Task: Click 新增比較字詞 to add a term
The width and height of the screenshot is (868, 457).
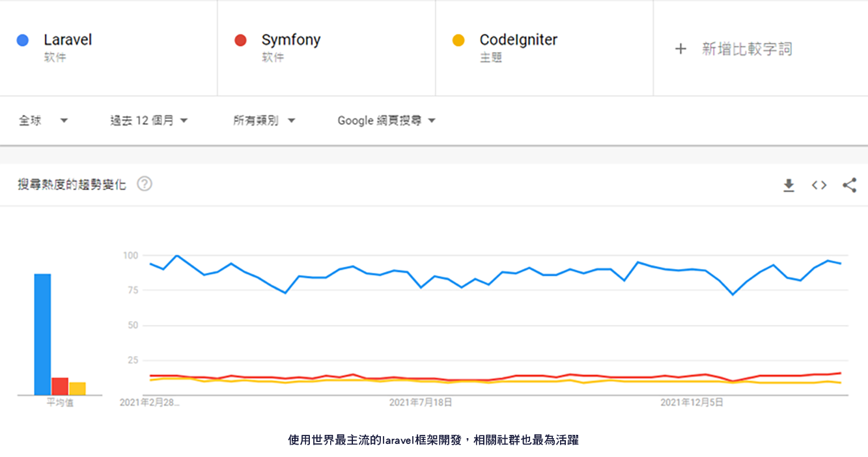Action: 747,49
